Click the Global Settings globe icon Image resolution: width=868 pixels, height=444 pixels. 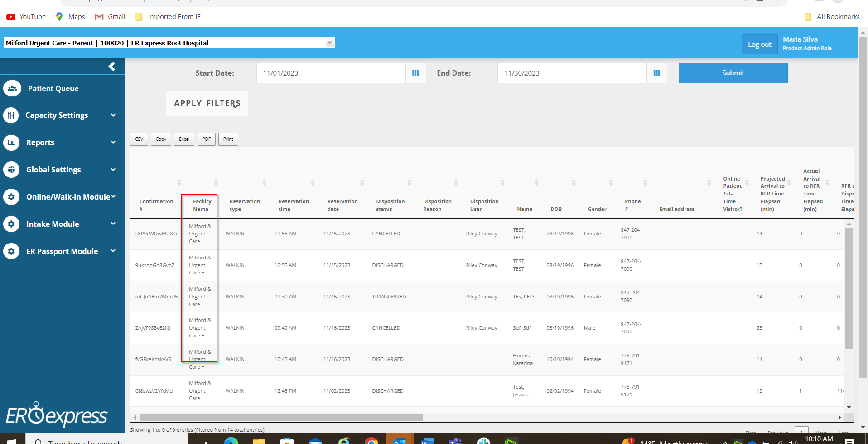11,170
